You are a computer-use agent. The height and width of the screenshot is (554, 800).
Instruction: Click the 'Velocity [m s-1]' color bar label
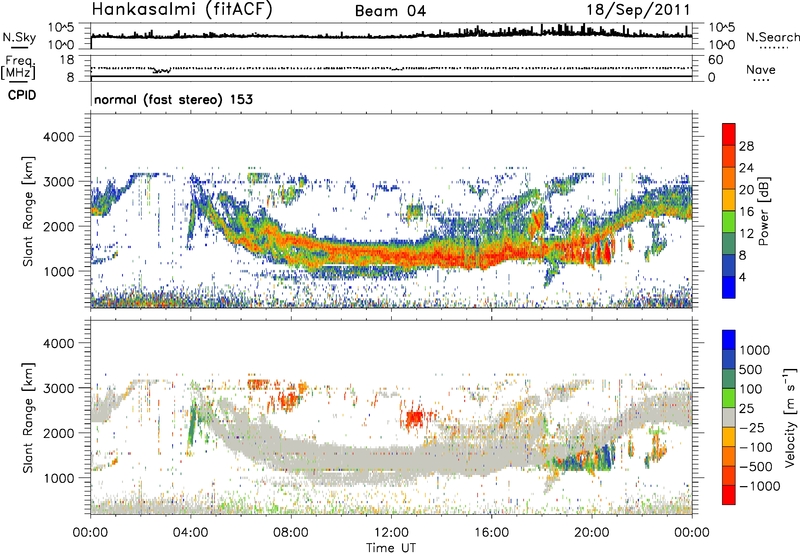coord(790,417)
